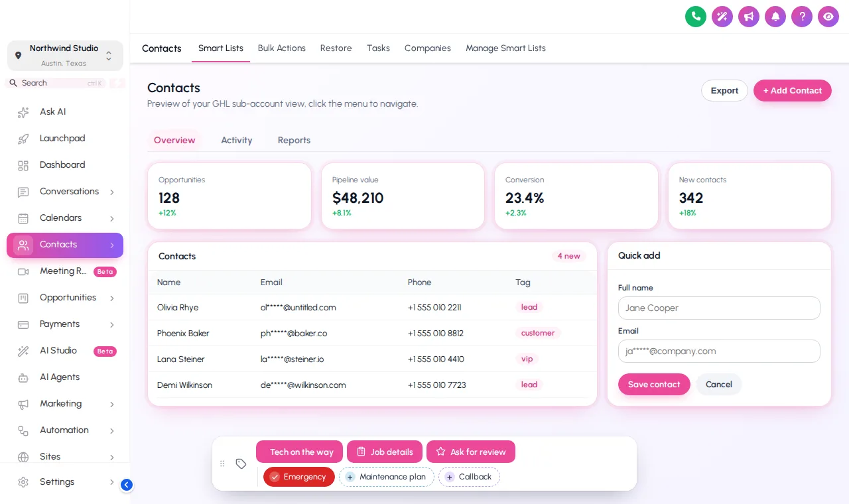
Task: Expand the Automation submenu chevron
Action: [112, 430]
